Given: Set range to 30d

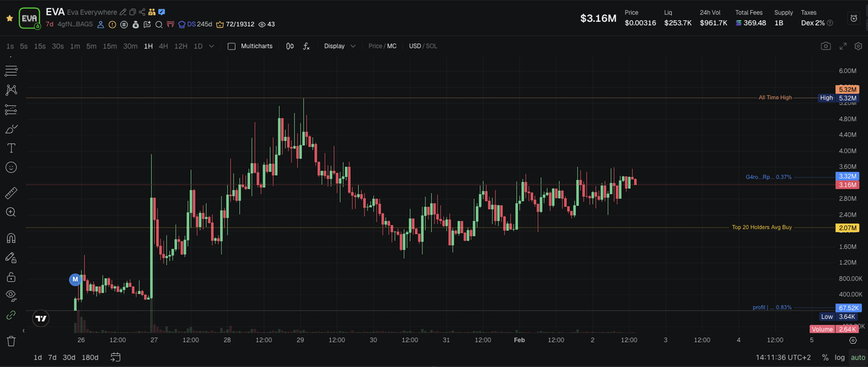Looking at the screenshot, I should 69,357.
